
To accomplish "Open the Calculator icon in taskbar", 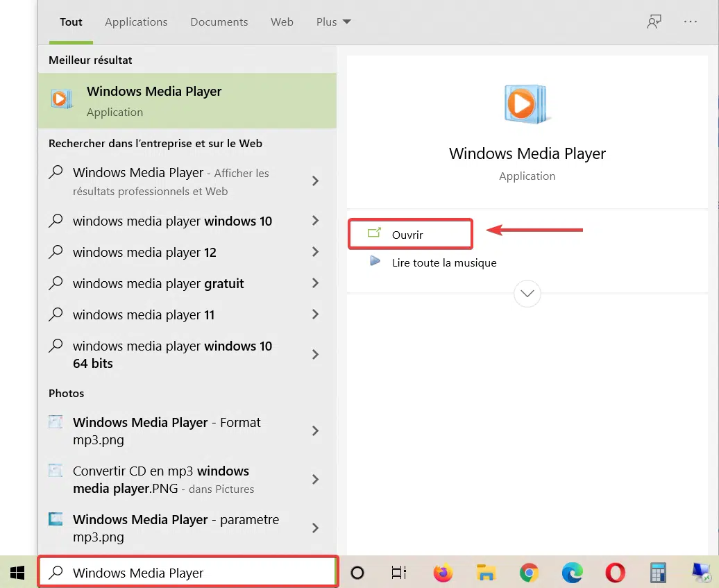I will coord(658,573).
